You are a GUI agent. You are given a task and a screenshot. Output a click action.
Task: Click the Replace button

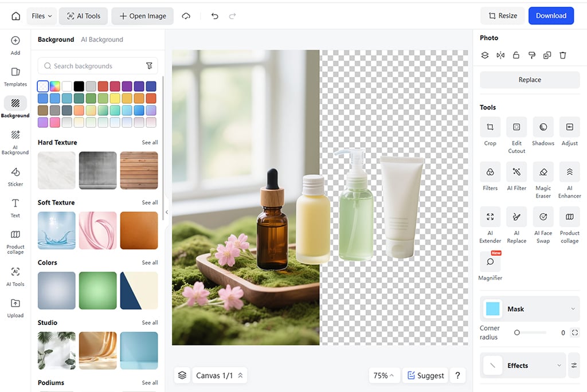click(530, 80)
